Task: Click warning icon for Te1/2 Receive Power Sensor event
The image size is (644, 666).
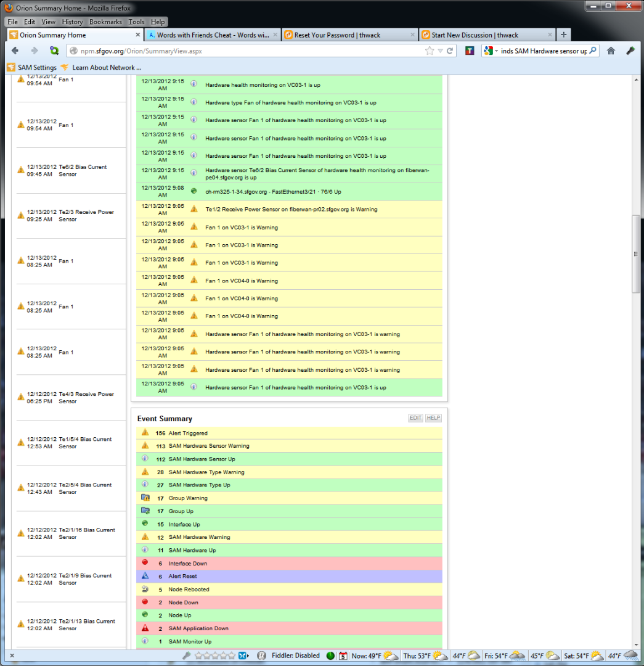Action: coord(194,209)
